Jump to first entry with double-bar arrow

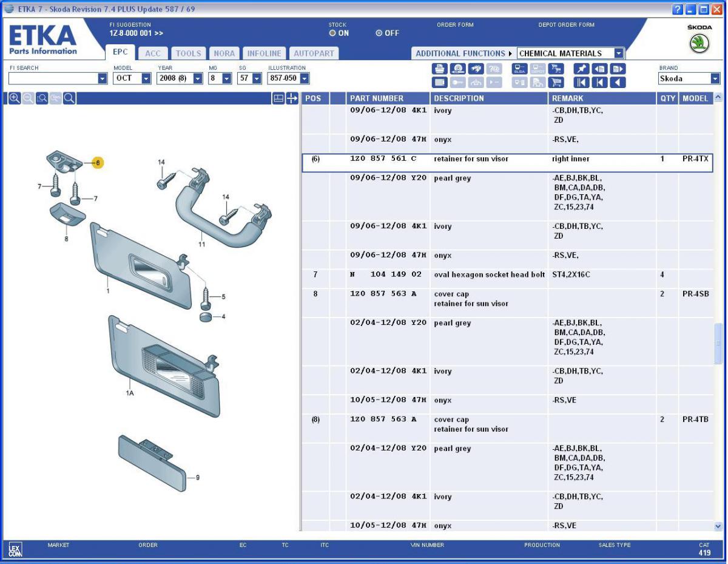click(581, 83)
